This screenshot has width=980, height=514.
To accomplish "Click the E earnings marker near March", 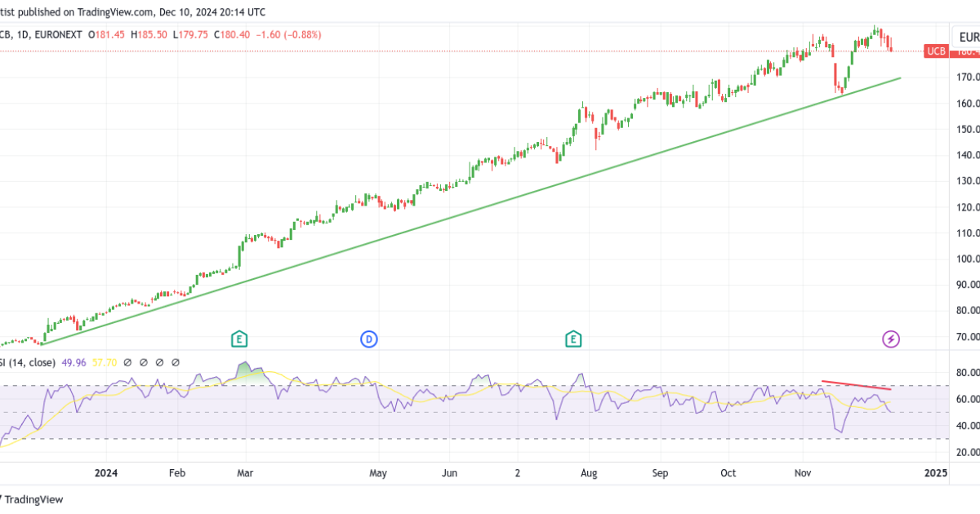I will (238, 339).
